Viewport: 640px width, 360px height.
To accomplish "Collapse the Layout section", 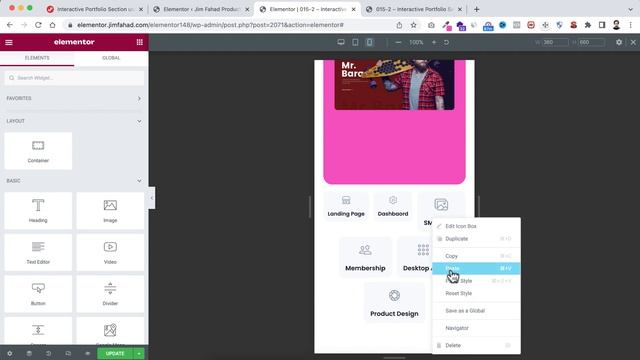I will pyautogui.click(x=139, y=121).
